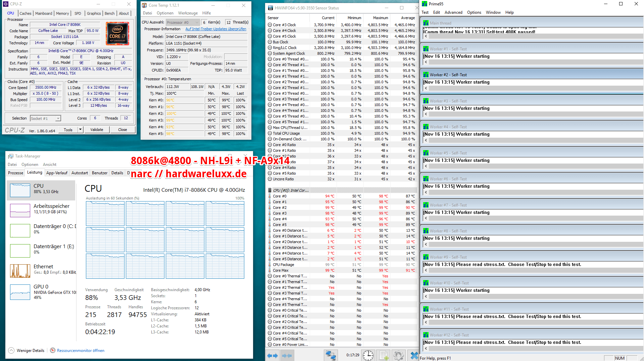The height and width of the screenshot is (361, 644).
Task: Click the Total CPU Usage sensor icon
Action: click(x=270, y=133)
